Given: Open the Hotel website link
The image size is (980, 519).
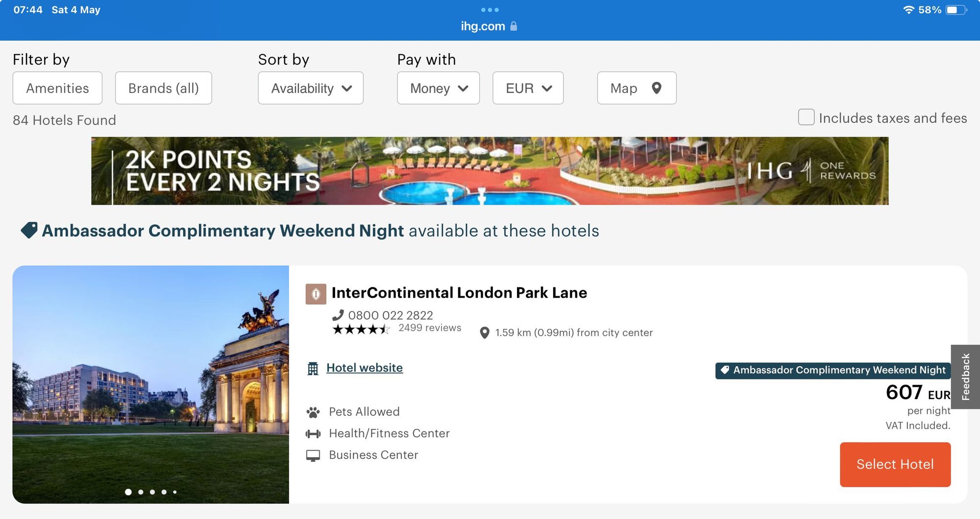Looking at the screenshot, I should pos(364,368).
